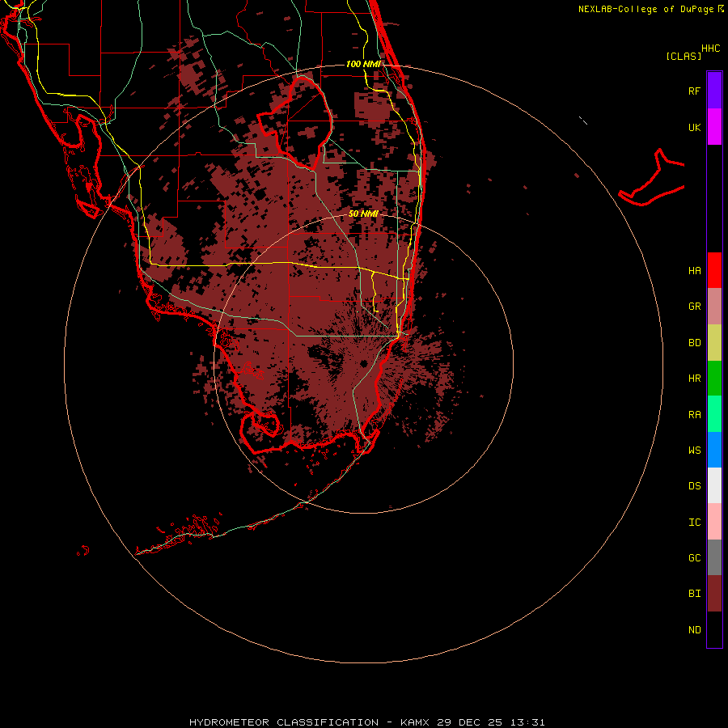The image size is (728, 728).
Task: Click the HA legend label
Action: point(694,270)
